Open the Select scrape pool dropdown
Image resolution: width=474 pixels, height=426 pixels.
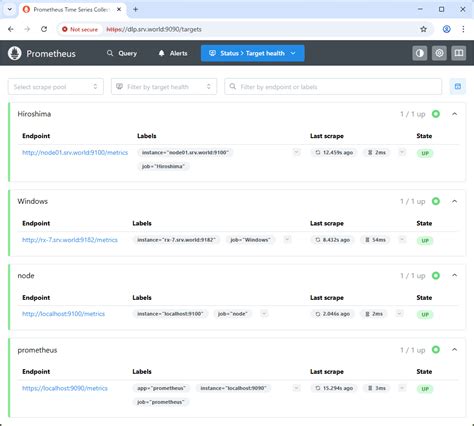point(56,87)
